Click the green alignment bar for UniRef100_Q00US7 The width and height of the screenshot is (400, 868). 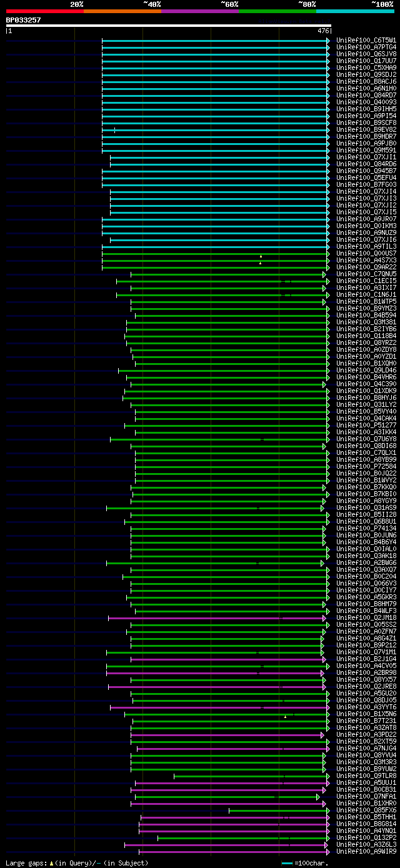point(216,253)
